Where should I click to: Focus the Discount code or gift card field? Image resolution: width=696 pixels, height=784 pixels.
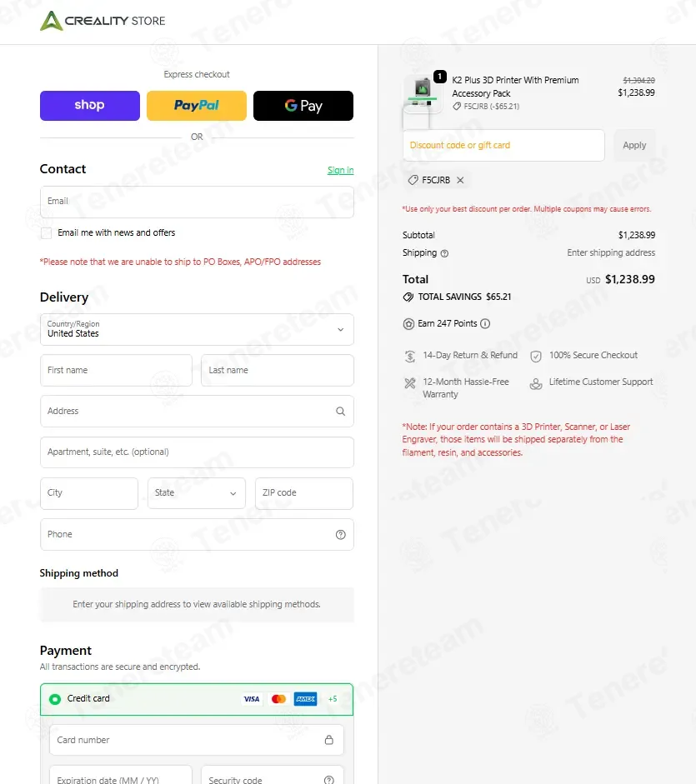coord(503,145)
